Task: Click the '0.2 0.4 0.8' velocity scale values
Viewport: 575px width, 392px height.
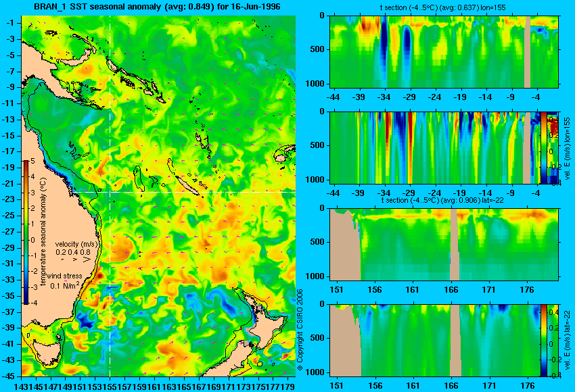Action: [x=73, y=252]
